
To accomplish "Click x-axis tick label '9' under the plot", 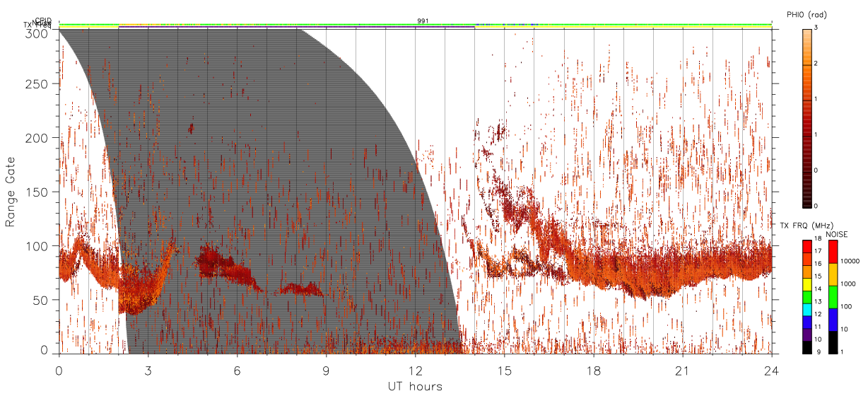I will click(x=326, y=371).
